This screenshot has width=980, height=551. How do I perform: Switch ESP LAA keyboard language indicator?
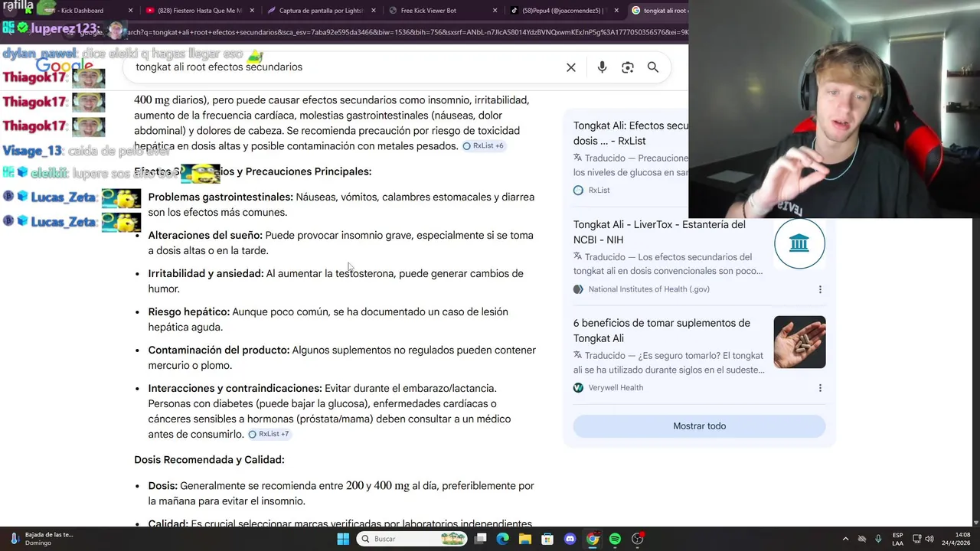click(x=897, y=539)
